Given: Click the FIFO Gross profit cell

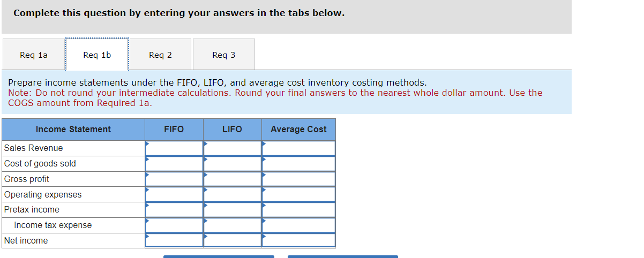Looking at the screenshot, I should pos(174,179).
